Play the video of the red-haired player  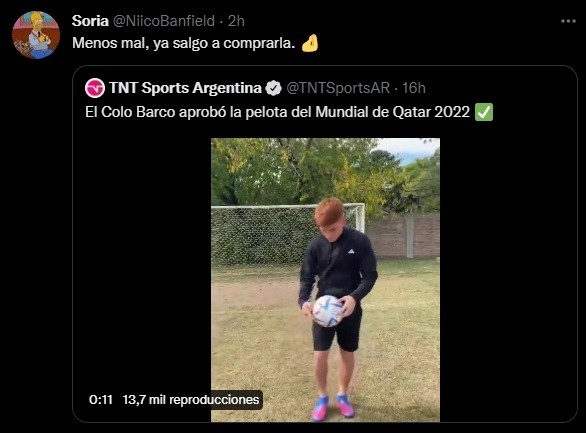[325, 280]
